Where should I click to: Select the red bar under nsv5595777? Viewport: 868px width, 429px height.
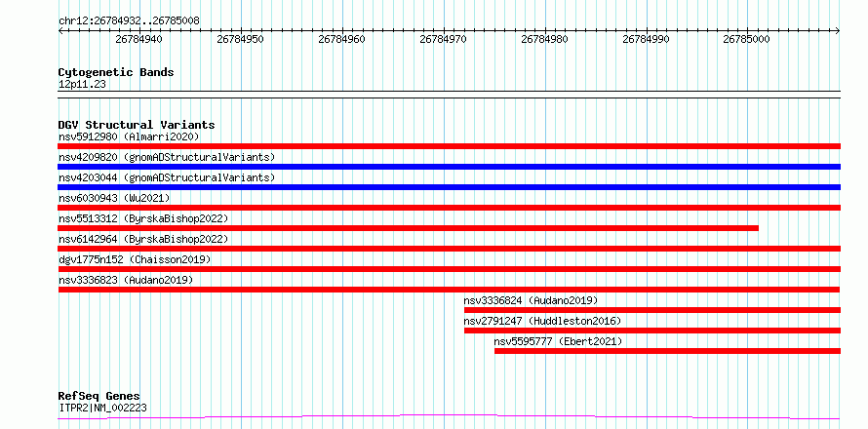(667, 351)
